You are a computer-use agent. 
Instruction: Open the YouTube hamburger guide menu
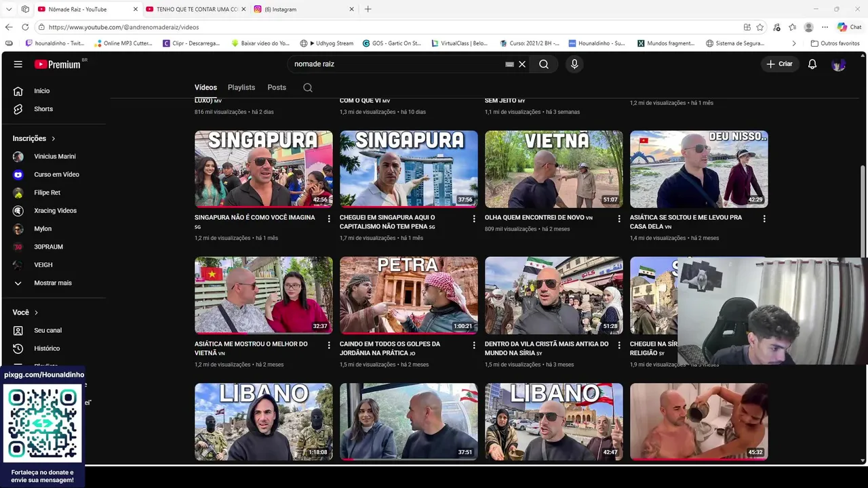pyautogui.click(x=18, y=64)
